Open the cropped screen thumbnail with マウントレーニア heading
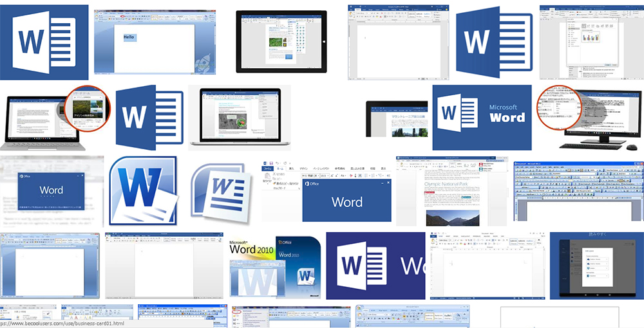 (x=397, y=119)
